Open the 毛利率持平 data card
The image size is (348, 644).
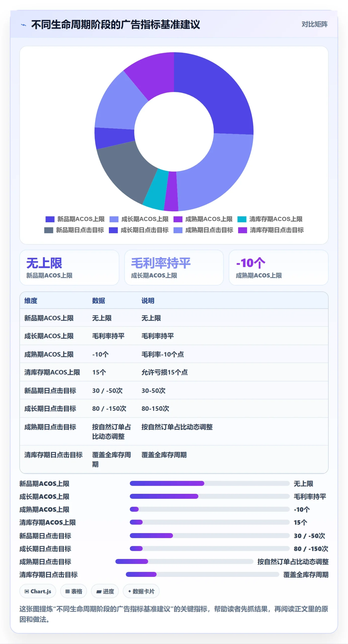click(174, 267)
